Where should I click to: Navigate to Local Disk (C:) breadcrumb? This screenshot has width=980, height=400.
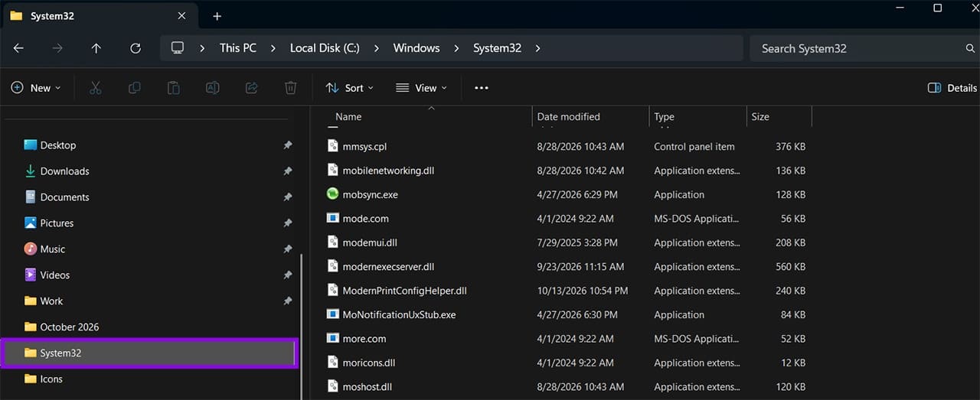pyautogui.click(x=325, y=48)
